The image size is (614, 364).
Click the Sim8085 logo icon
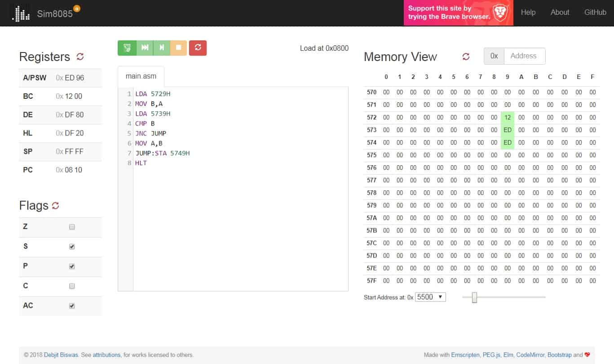(21, 13)
